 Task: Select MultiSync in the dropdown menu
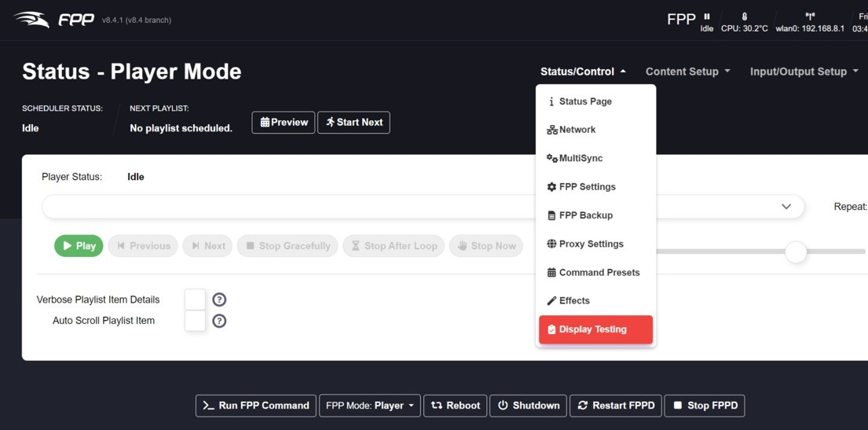coord(595,159)
